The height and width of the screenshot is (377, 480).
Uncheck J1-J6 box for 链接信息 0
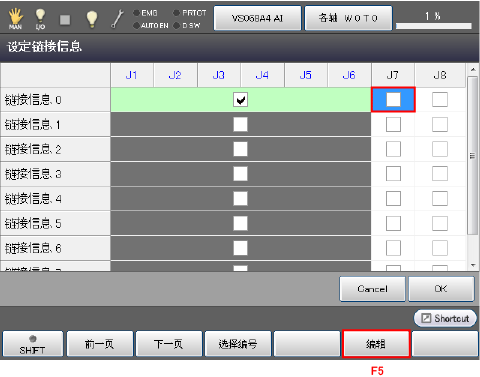coord(240,100)
